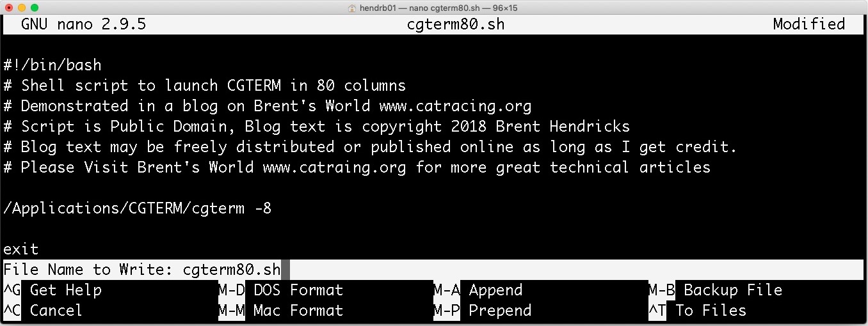Click the 'Blog text may be freely distributed' line
The height and width of the screenshot is (326, 868).
[x=370, y=146]
